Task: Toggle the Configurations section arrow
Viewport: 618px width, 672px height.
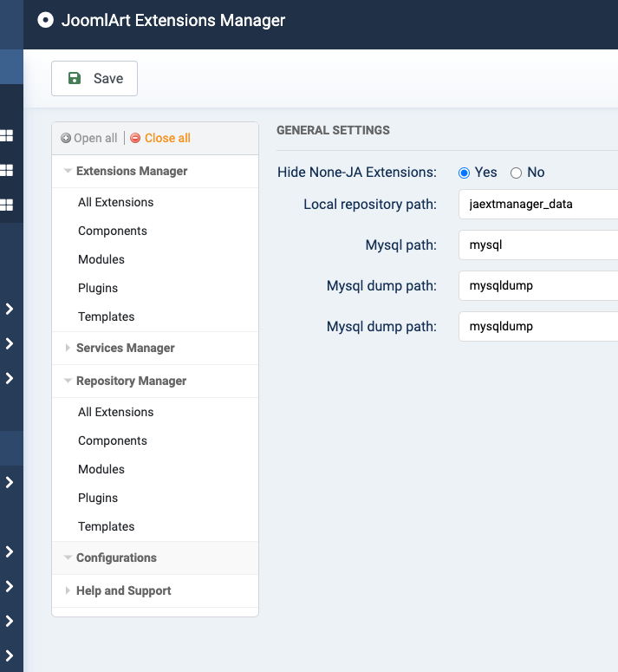Action: pos(68,558)
